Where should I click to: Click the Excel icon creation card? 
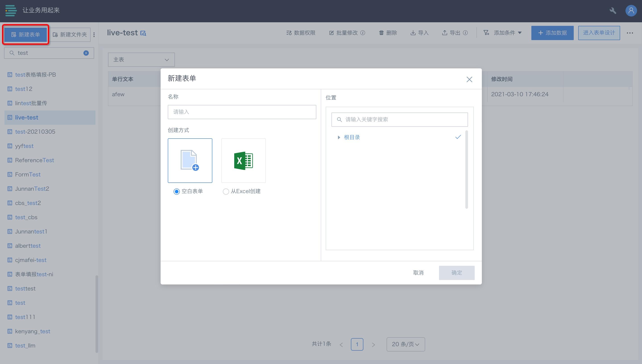pos(243,160)
